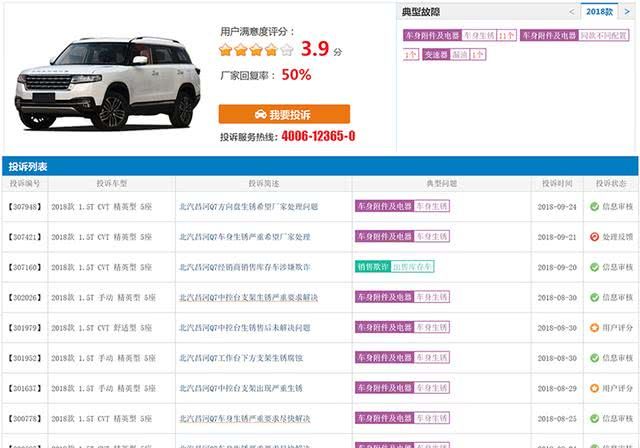Click the first rating star
Viewport: 640px width, 448px height.
(225, 50)
